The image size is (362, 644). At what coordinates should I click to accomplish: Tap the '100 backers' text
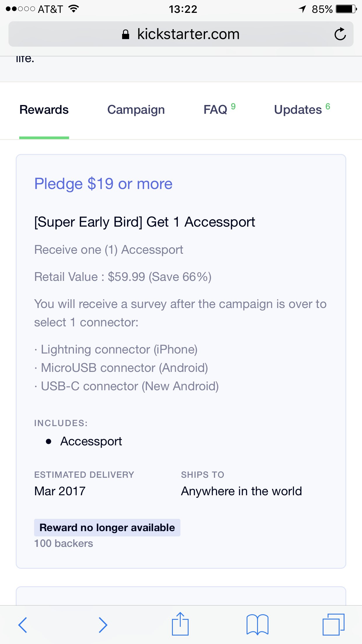(64, 543)
